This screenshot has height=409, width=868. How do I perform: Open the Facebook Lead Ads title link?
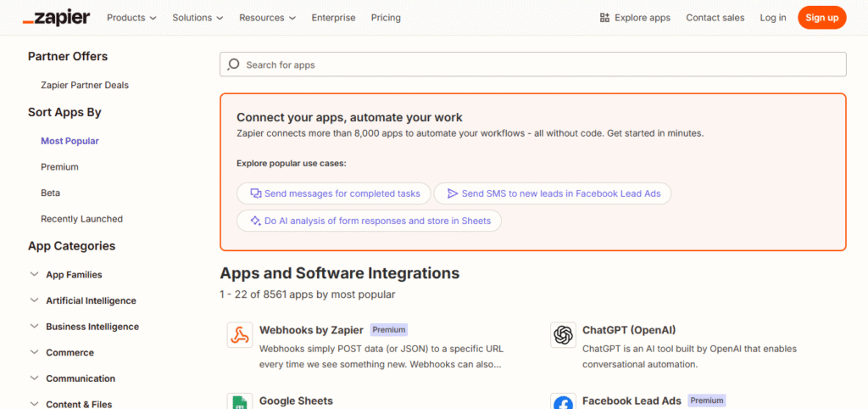tap(632, 401)
